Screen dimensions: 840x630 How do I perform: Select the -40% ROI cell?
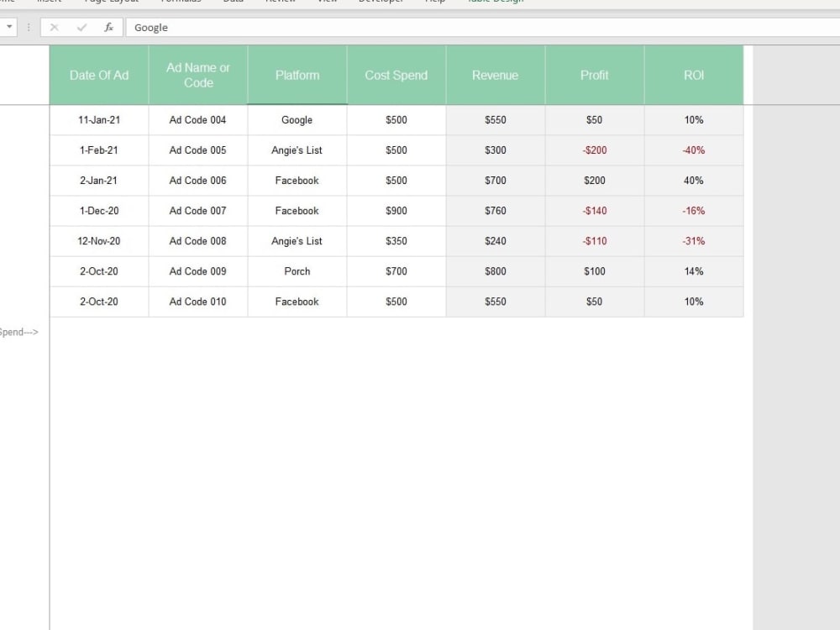coord(694,150)
